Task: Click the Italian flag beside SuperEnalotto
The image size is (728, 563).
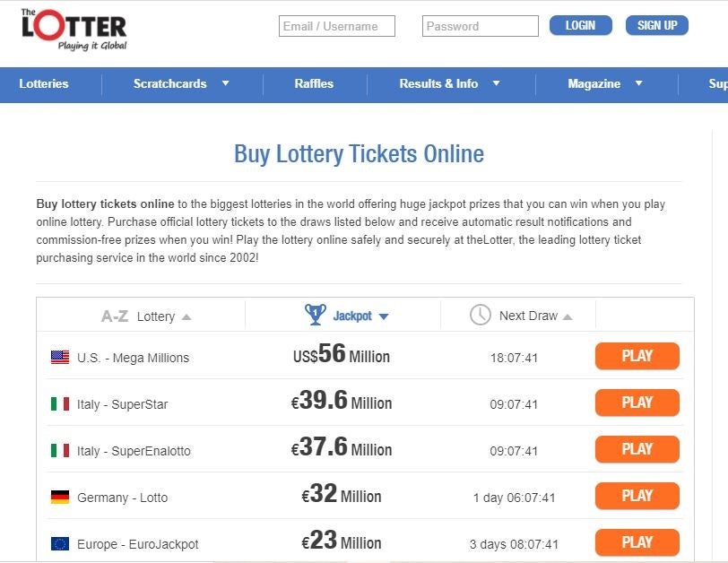Action: 60,450
